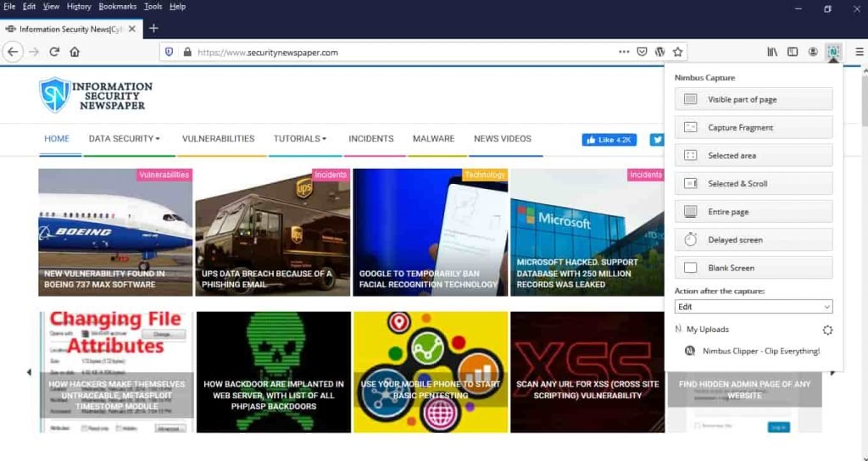Choose Delayed screen capture
This screenshot has width=868, height=461.
[754, 240]
